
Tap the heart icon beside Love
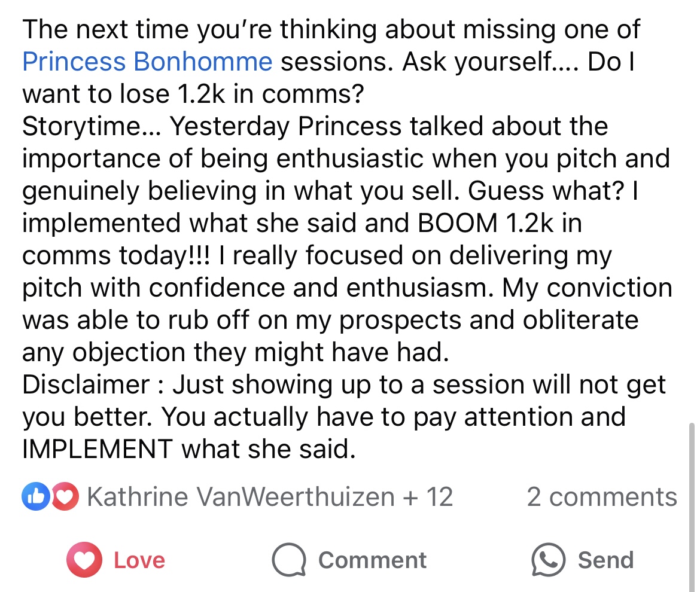[85, 560]
